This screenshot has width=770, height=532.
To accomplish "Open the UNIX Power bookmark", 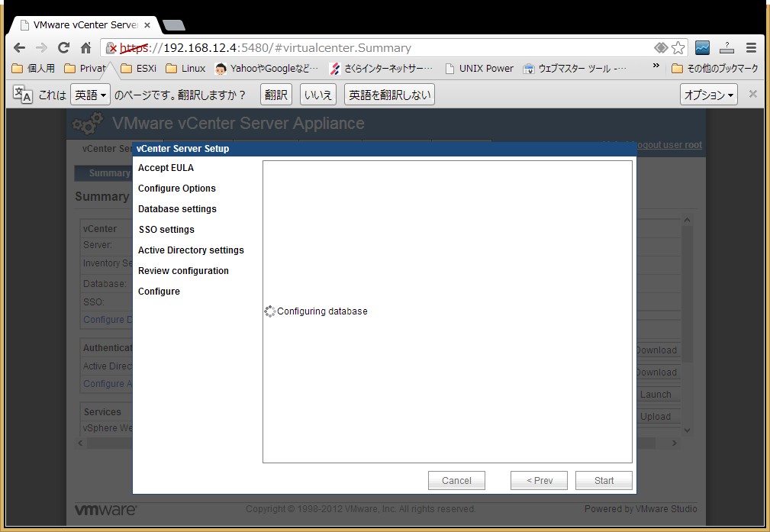I will point(478,68).
